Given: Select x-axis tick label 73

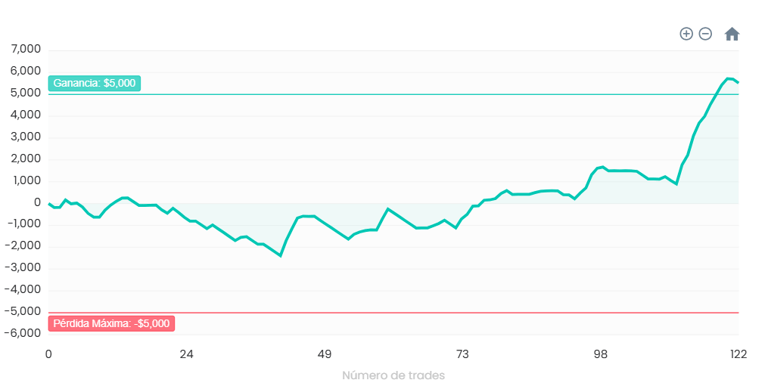Looking at the screenshot, I should click(462, 355).
